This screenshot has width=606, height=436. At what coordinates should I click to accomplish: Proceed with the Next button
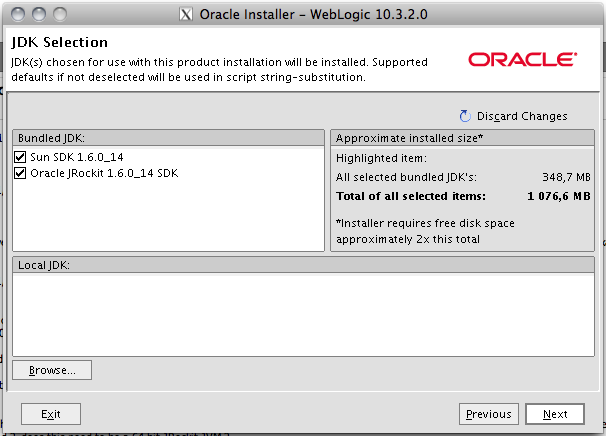[555, 414]
